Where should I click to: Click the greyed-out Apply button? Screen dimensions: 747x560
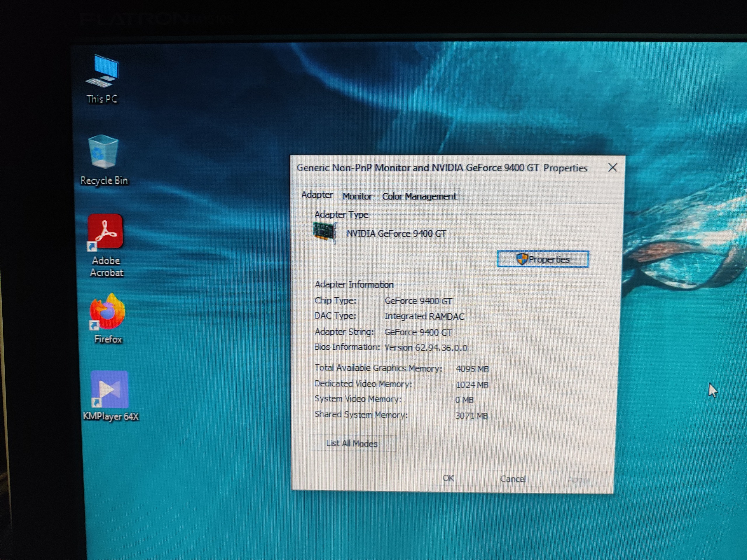(578, 480)
